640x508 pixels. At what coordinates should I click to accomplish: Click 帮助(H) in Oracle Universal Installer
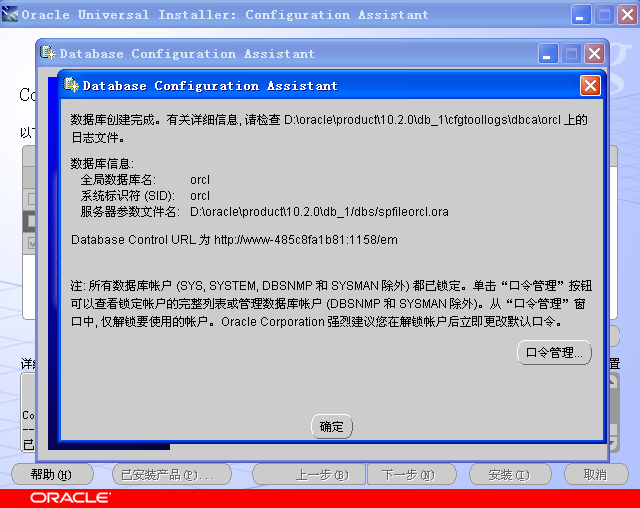click(52, 475)
